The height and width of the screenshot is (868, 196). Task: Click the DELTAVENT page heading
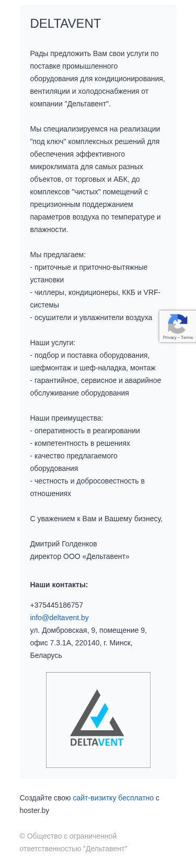pos(65,24)
